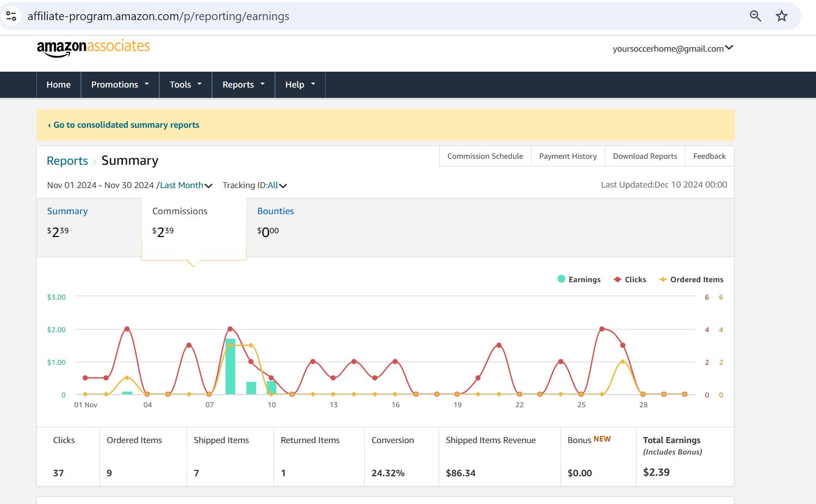The width and height of the screenshot is (816, 504).
Task: Click the Clicks value 37
Action: [58, 473]
